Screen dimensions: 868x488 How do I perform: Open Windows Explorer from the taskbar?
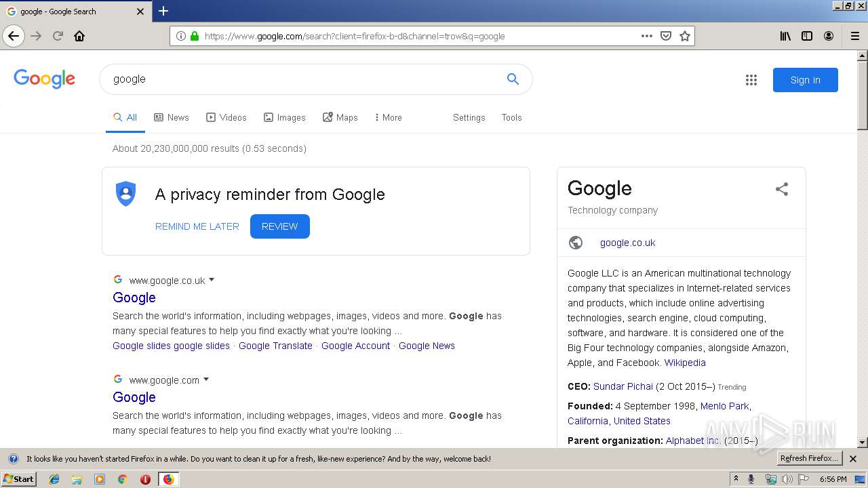click(77, 479)
